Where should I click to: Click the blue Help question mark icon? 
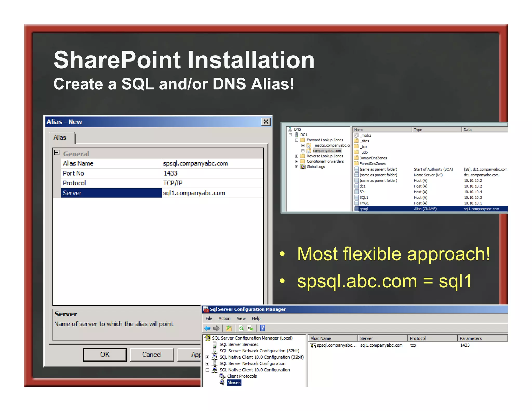click(262, 328)
